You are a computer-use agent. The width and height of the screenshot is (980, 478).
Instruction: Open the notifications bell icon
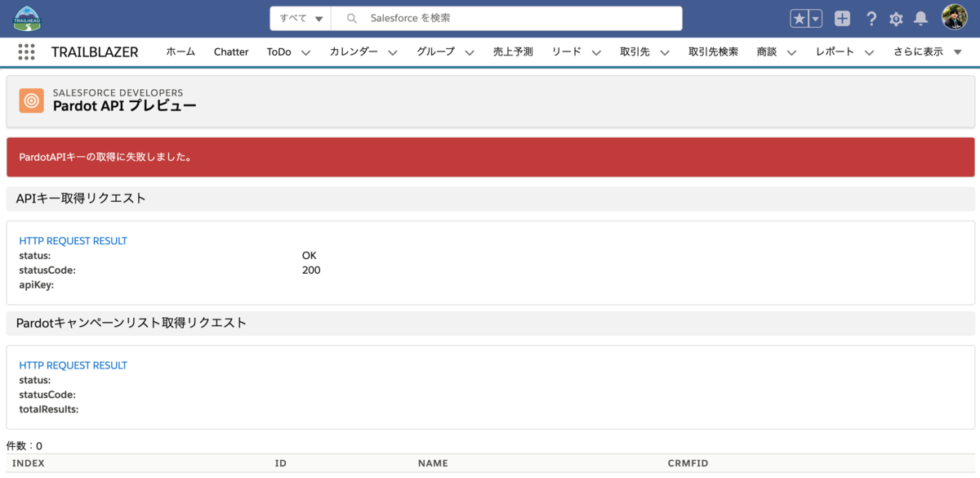[x=920, y=19]
